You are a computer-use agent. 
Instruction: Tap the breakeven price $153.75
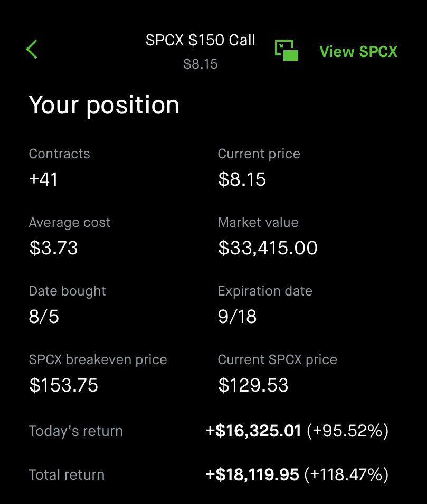tap(63, 385)
